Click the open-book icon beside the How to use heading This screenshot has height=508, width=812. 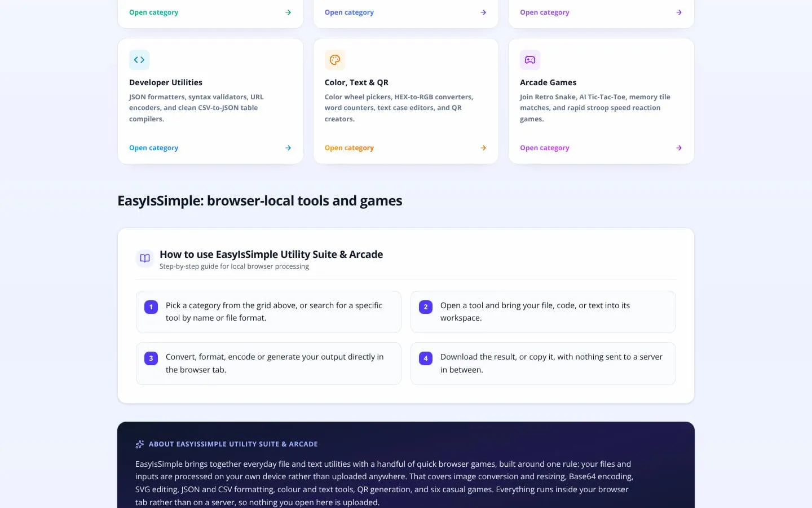145,259
